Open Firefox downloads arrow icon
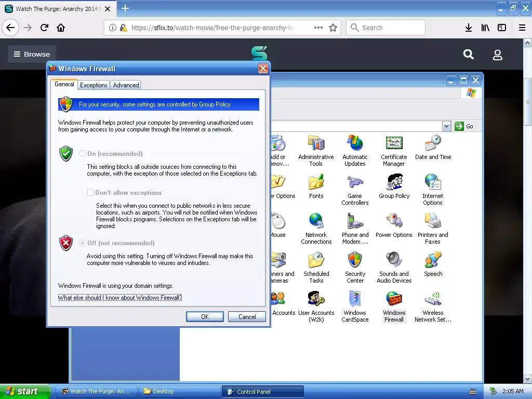Image resolution: width=532 pixels, height=399 pixels. (469, 28)
